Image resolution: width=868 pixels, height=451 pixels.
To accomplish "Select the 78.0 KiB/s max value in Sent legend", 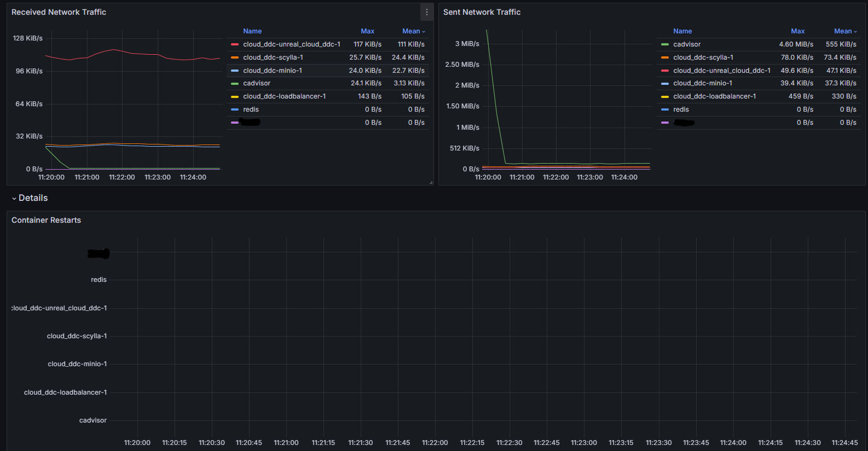I will 797,57.
